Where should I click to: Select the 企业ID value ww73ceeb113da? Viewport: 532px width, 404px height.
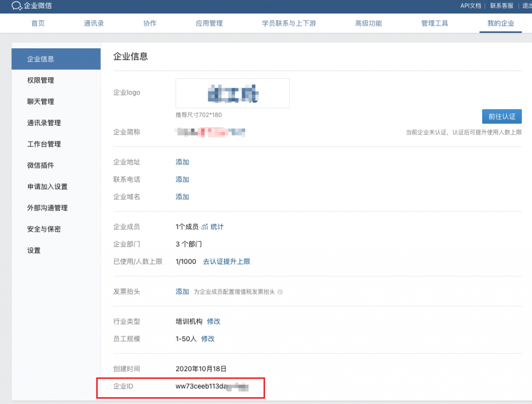click(x=212, y=386)
